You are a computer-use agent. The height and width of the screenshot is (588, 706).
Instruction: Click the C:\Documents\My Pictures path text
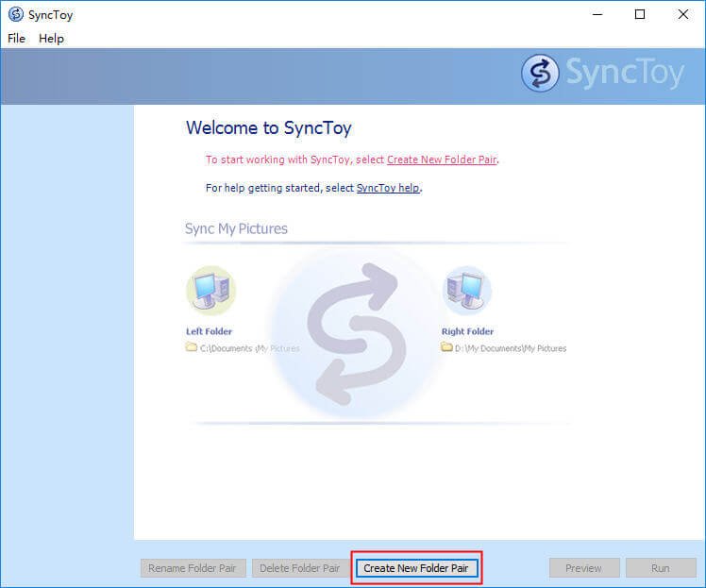tap(249, 348)
